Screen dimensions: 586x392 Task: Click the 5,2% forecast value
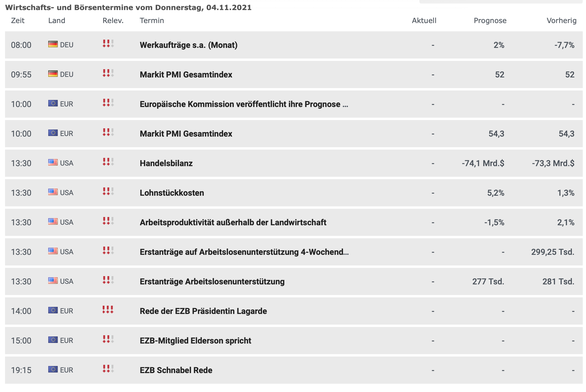point(496,193)
